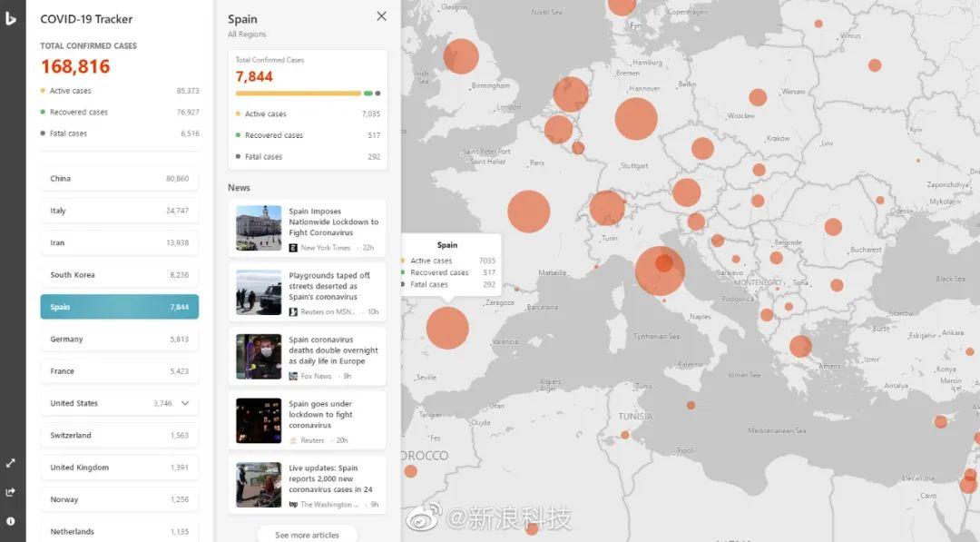Click Spain's total 7,844 in the panel
Screen dimensions: 980x542
click(254, 77)
